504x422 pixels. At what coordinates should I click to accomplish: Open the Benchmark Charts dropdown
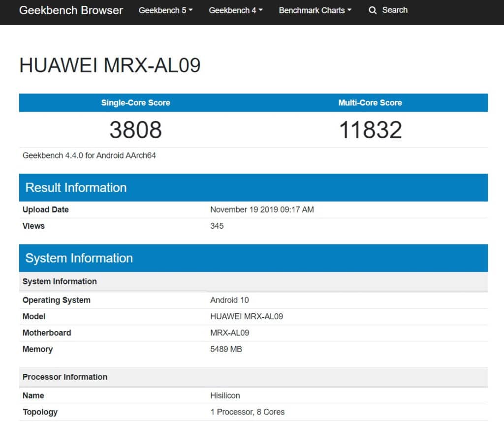point(315,10)
